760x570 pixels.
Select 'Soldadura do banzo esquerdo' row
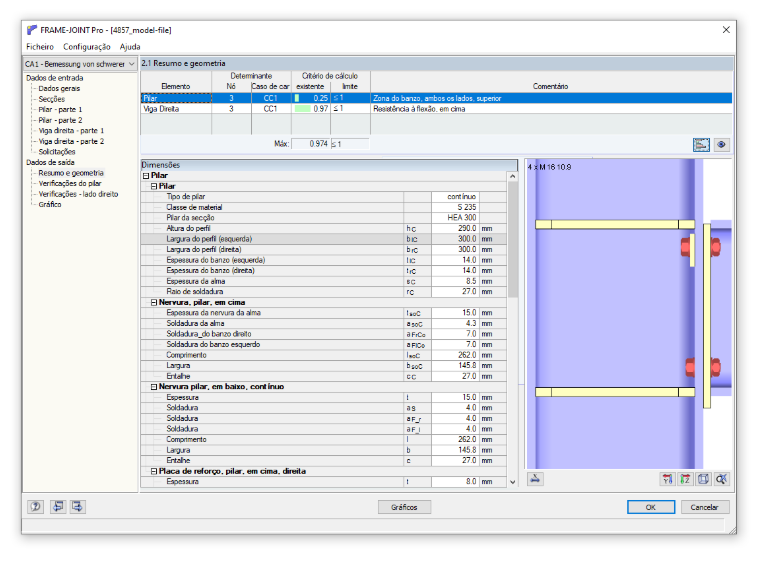coord(324,345)
